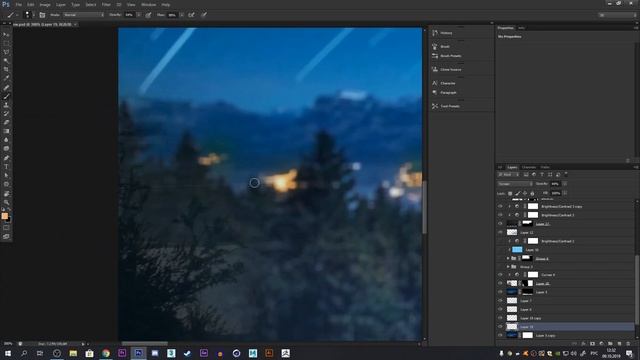Image resolution: width=640 pixels, height=360 pixels.
Task: Open the brush blending Mode dropdown
Action: [x=84, y=15]
